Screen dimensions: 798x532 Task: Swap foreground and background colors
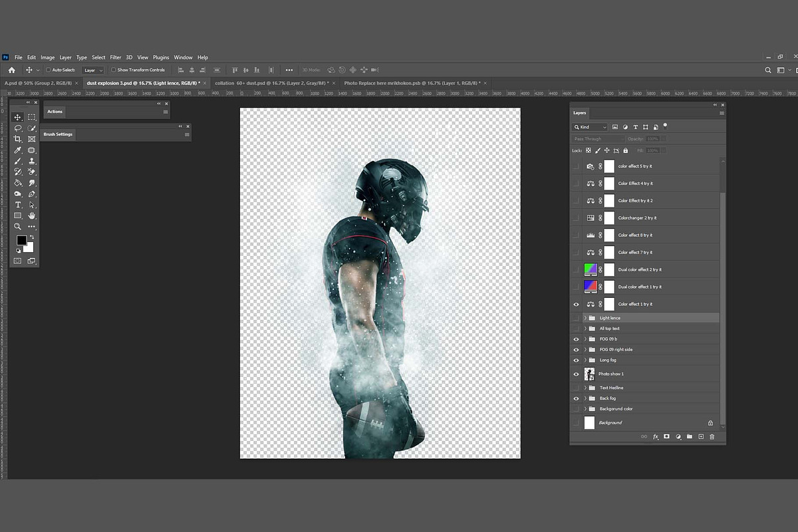click(31, 237)
